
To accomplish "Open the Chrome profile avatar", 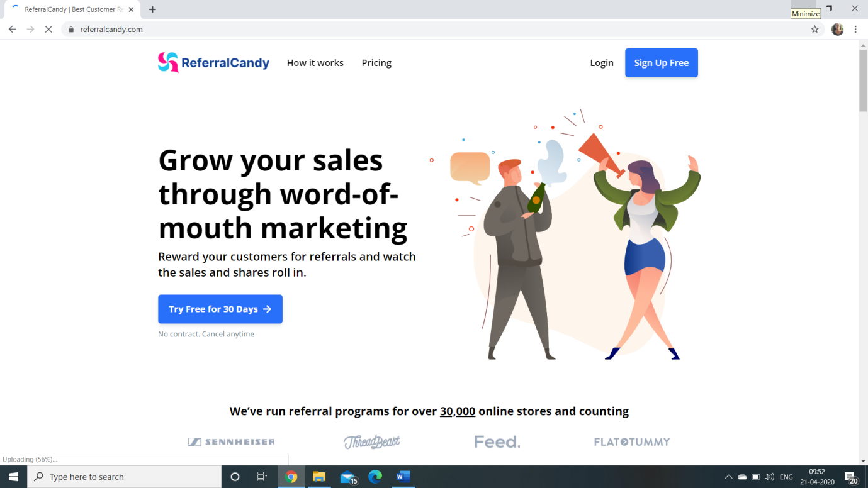I will (837, 29).
